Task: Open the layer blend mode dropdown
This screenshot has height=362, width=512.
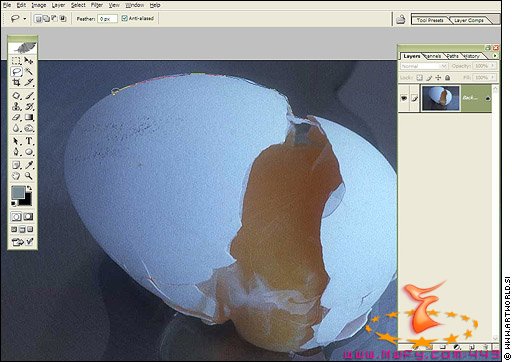Action: click(424, 66)
